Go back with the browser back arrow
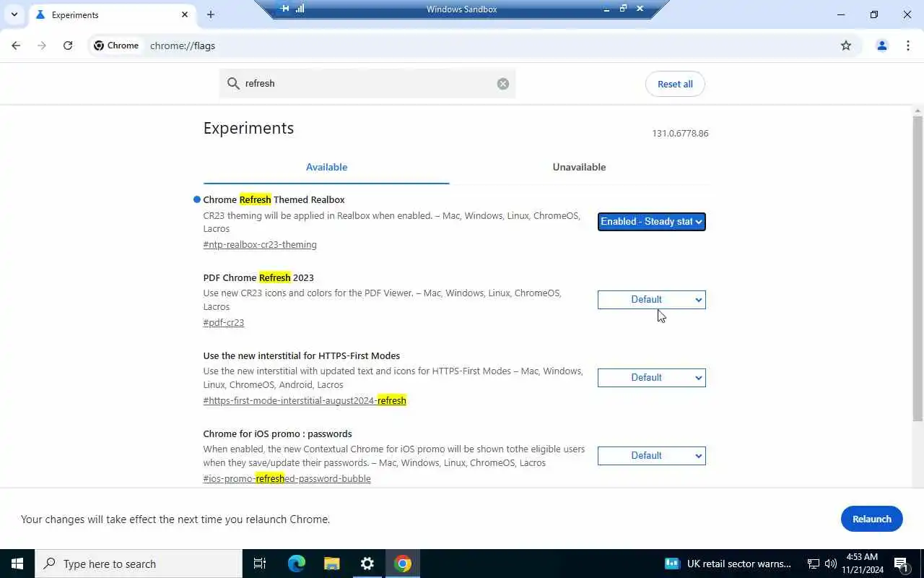924x578 pixels. click(x=16, y=46)
